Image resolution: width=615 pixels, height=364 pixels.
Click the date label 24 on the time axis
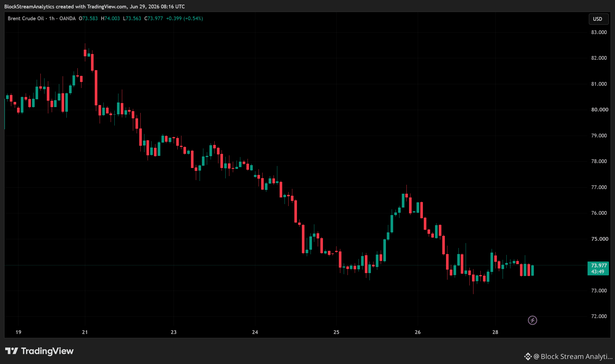pyautogui.click(x=255, y=332)
